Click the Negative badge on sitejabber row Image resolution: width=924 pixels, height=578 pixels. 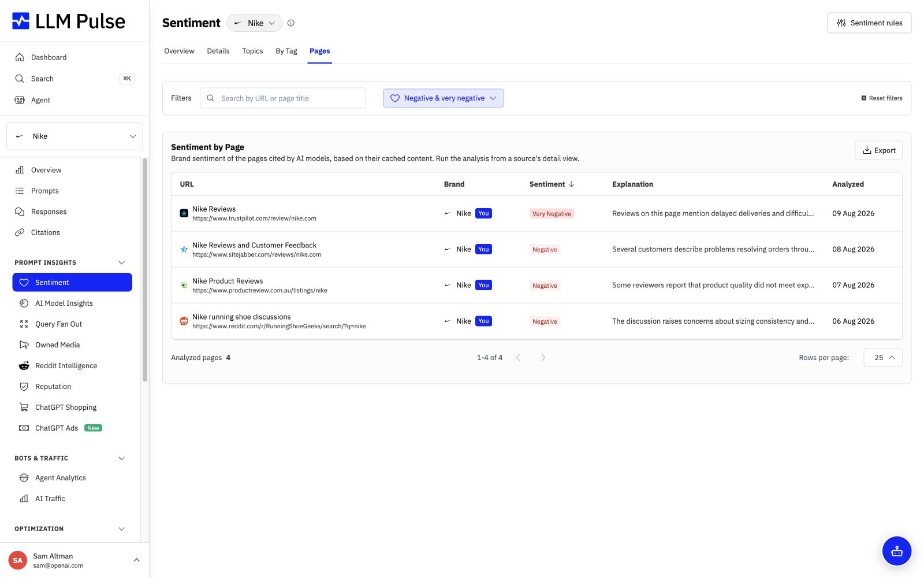(x=545, y=250)
